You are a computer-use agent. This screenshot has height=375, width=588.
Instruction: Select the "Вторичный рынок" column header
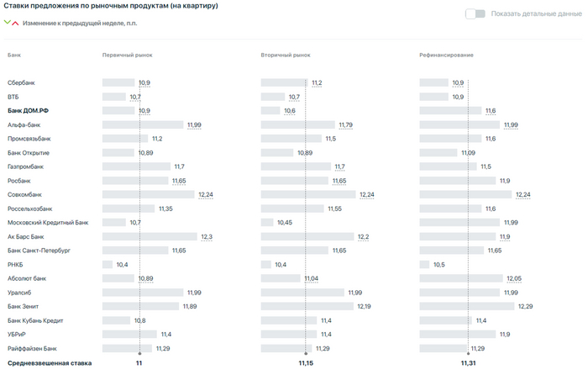click(286, 55)
